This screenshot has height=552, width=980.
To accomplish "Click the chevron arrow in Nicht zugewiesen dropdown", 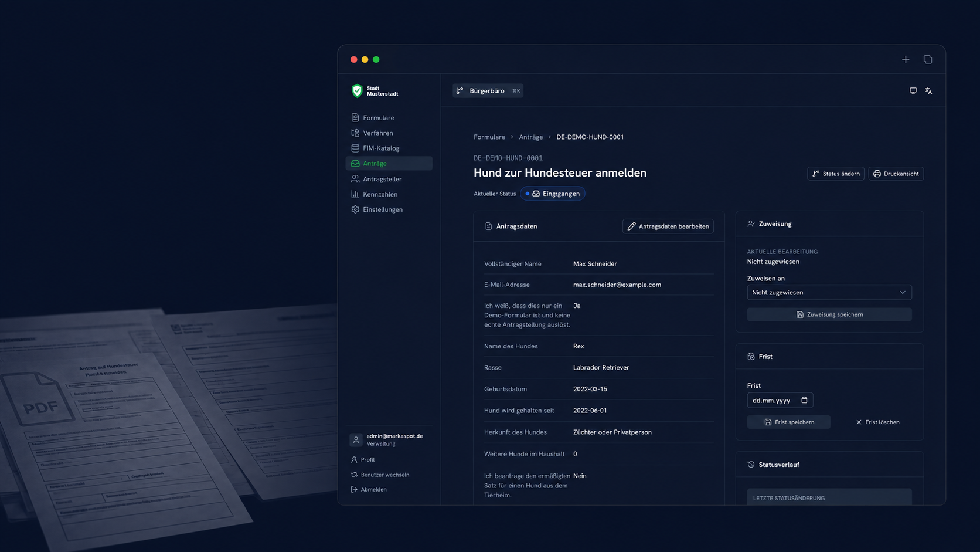I will [x=903, y=292].
